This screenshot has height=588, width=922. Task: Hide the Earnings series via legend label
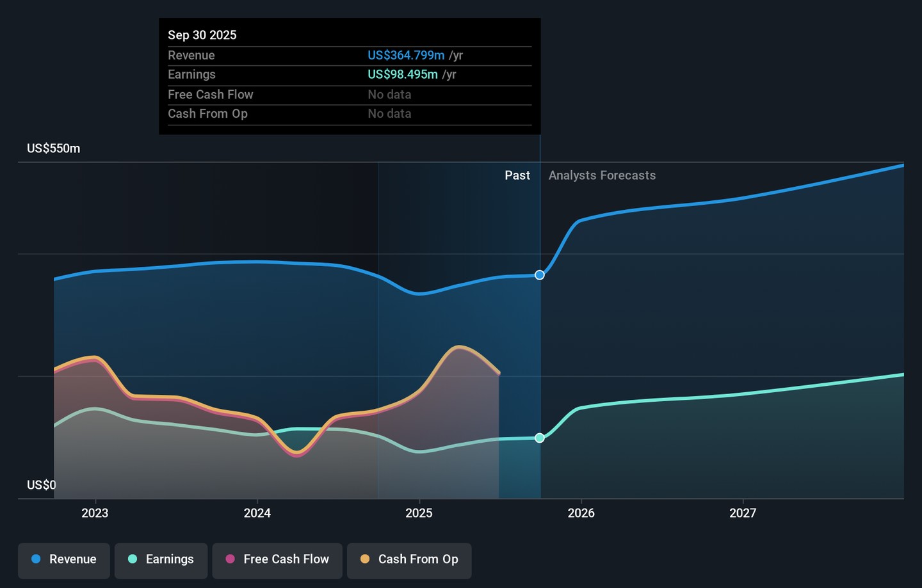pos(169,559)
